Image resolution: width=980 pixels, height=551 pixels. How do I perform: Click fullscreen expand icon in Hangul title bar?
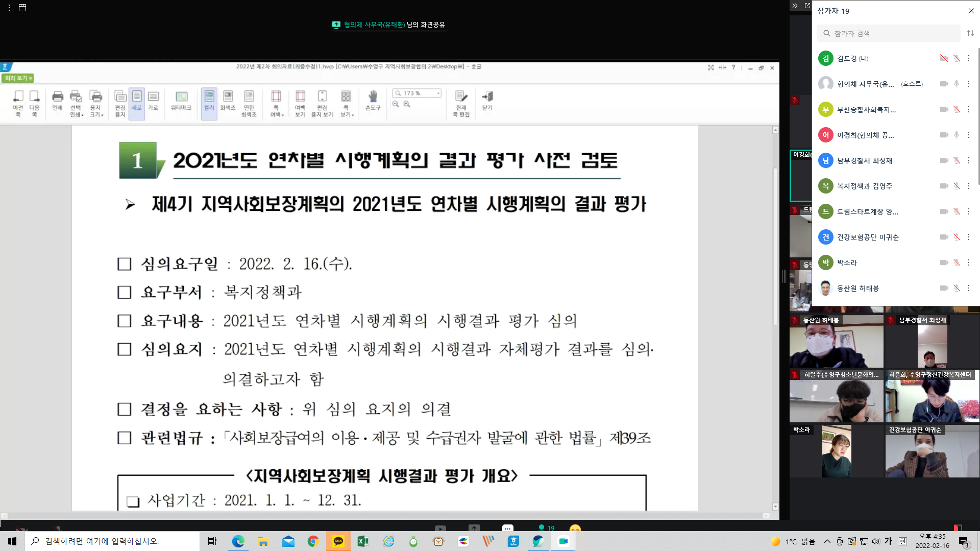point(710,67)
